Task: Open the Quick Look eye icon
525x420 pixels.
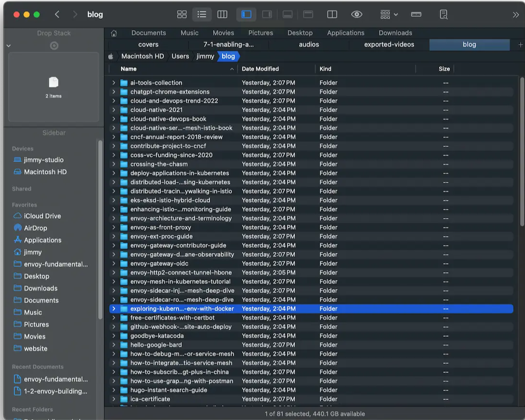Action: (357, 14)
